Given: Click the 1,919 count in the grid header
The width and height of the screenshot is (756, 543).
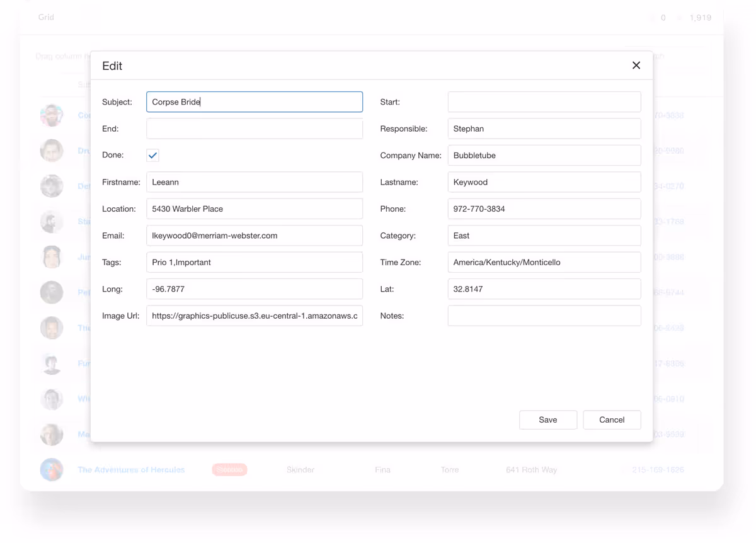Looking at the screenshot, I should tap(700, 18).
